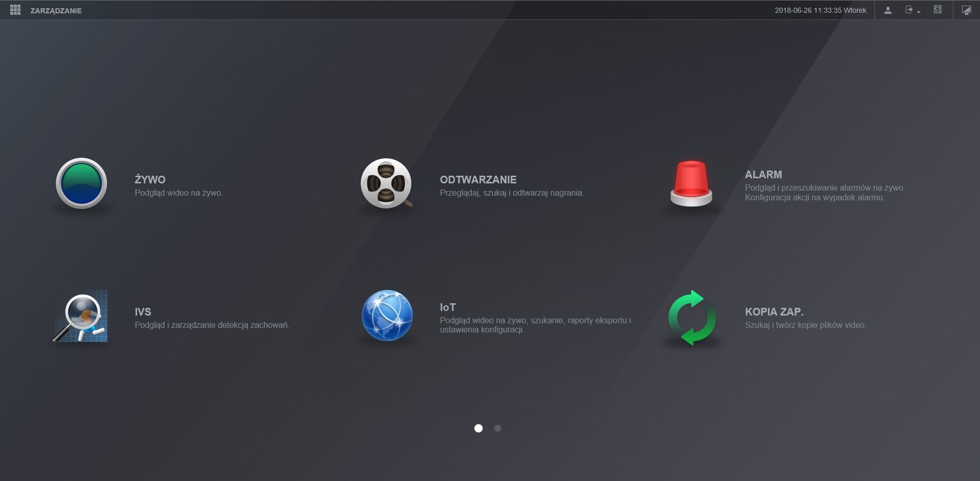Open the ALARM module via red siren icon
The image size is (980, 481).
pyautogui.click(x=691, y=183)
